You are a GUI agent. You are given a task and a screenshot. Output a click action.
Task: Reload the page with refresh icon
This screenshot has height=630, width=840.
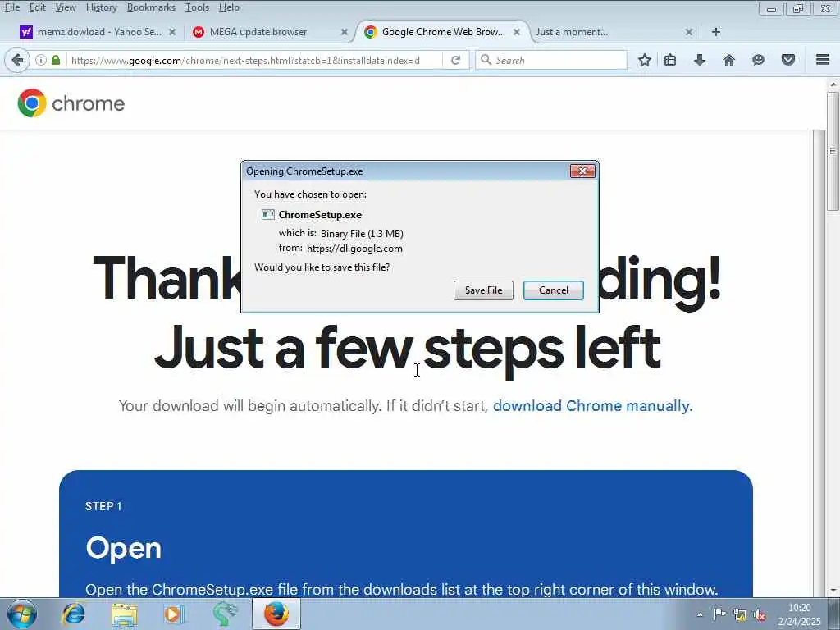coord(455,60)
